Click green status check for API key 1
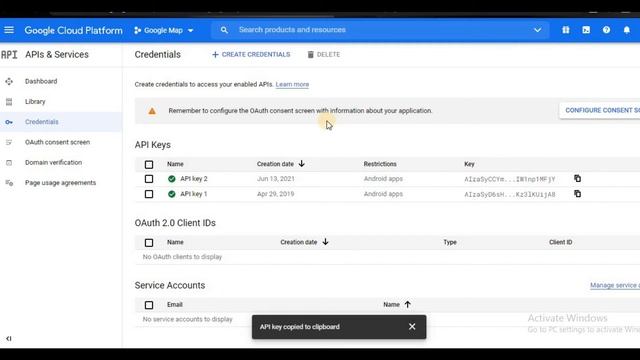Viewport: 640px width, 360px height. click(x=172, y=194)
